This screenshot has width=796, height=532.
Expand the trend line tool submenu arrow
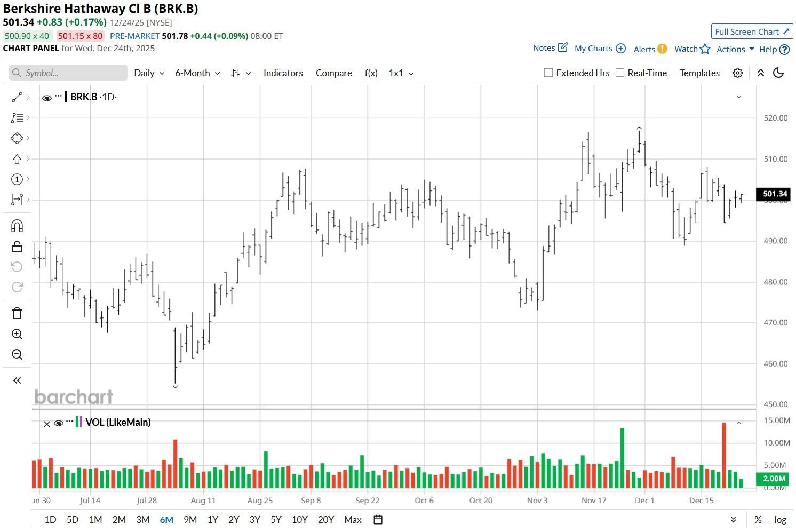[28, 97]
